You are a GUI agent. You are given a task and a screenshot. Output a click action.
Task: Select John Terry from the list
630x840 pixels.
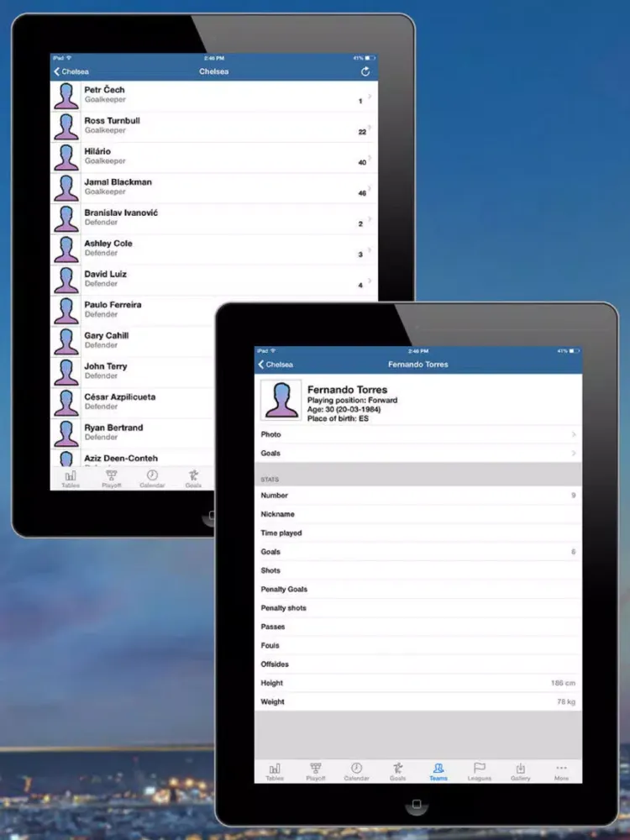point(133,372)
